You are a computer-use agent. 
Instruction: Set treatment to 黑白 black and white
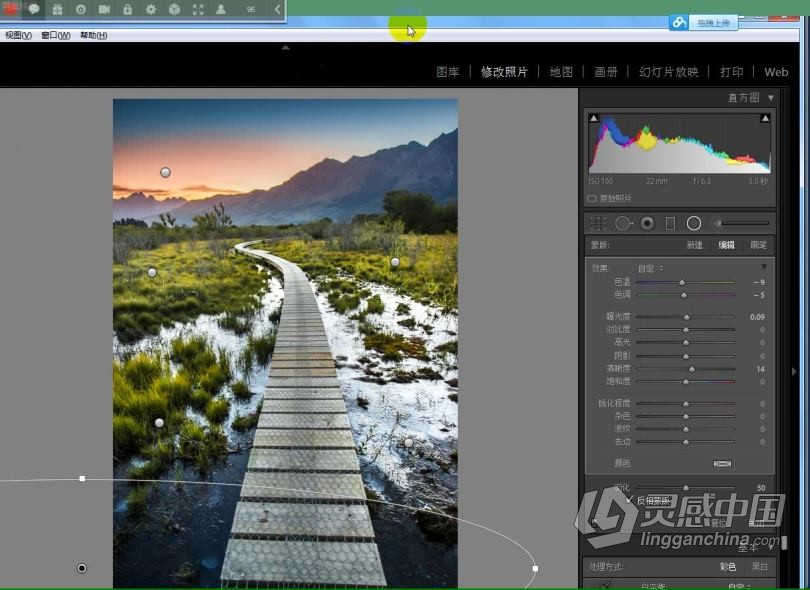tap(759, 567)
